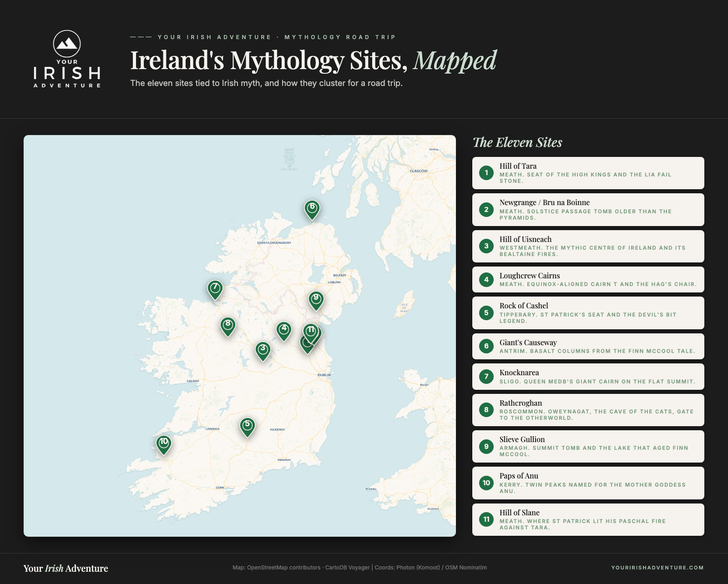Select number badge 3 beside Hill of Uisneach
Screen dimensions: 728x584
tap(486, 246)
